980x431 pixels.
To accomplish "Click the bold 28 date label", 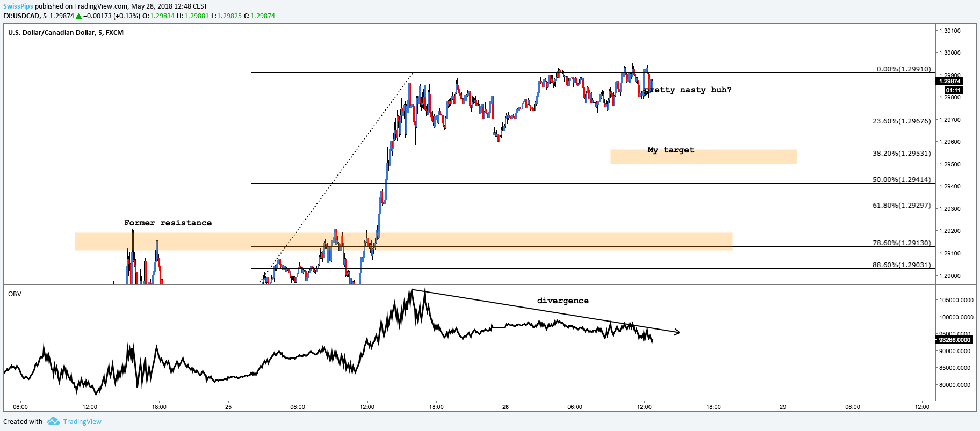I will 506,407.
